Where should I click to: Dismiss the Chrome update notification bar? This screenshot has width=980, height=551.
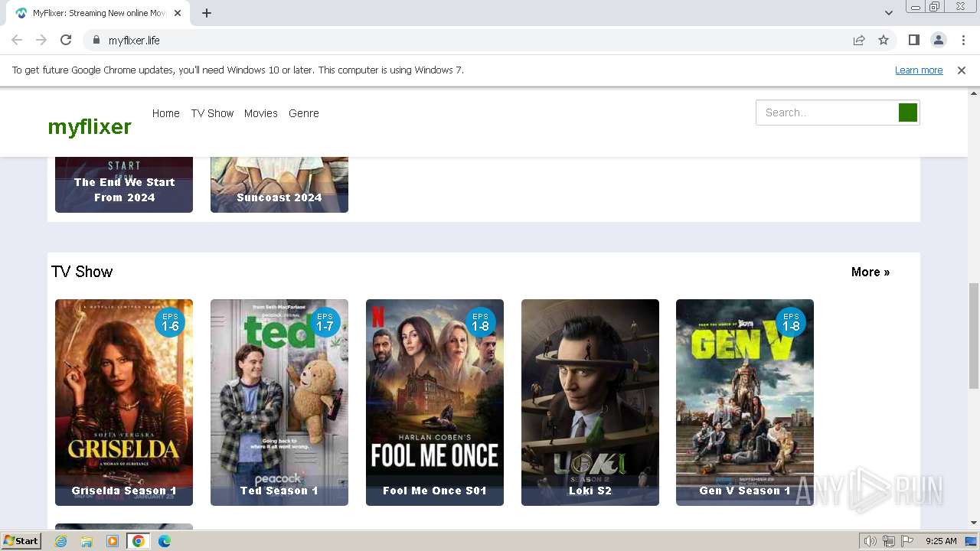pos(962,70)
